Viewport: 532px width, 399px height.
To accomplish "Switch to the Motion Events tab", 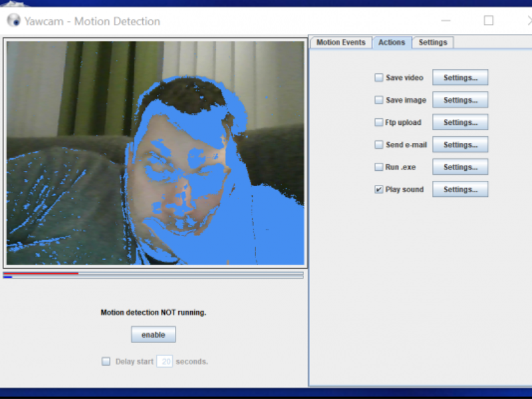I will coord(340,43).
